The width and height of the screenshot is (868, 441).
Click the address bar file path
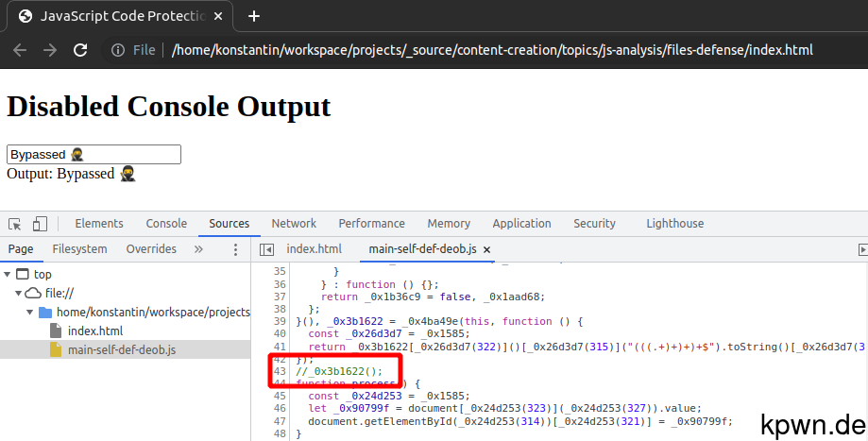coord(492,50)
